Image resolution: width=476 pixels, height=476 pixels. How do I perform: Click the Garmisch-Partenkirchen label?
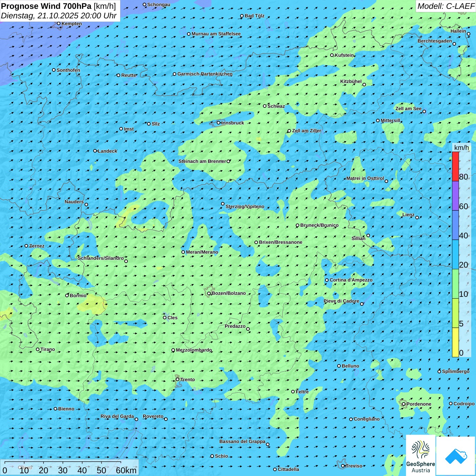tap(205, 74)
